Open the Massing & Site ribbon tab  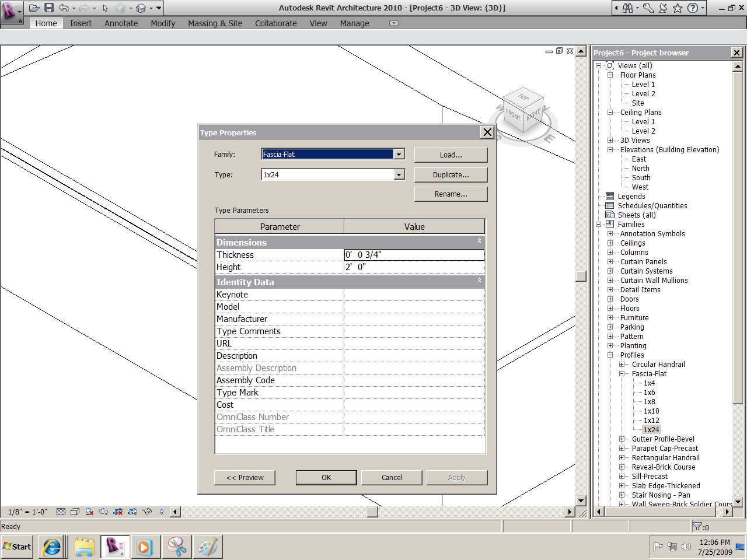215,23
